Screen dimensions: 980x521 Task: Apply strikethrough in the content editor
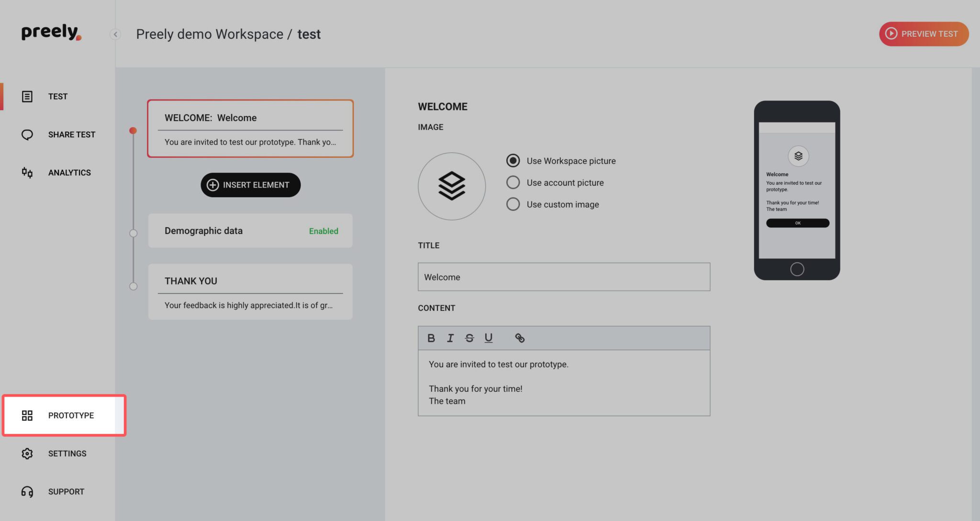pyautogui.click(x=469, y=338)
